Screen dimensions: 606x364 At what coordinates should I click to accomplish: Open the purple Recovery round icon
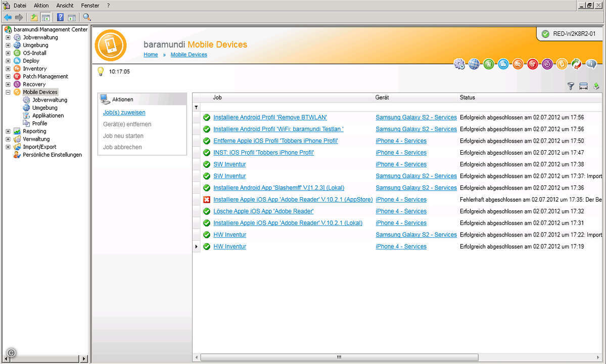[x=547, y=64]
